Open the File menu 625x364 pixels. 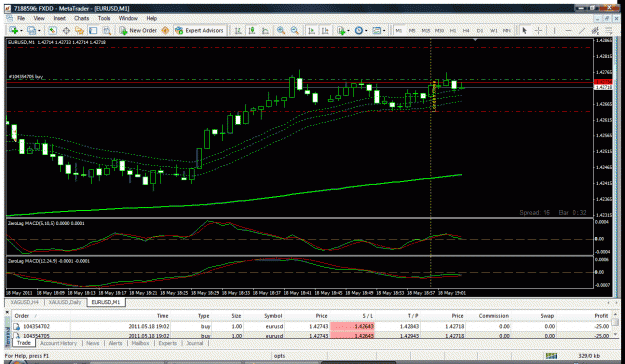click(21, 18)
